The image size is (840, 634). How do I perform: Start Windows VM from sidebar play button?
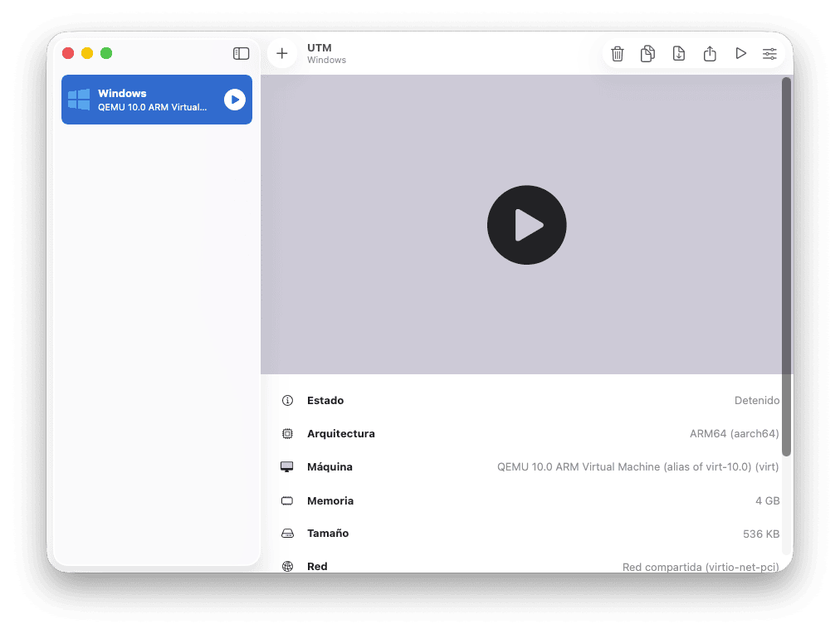235,100
